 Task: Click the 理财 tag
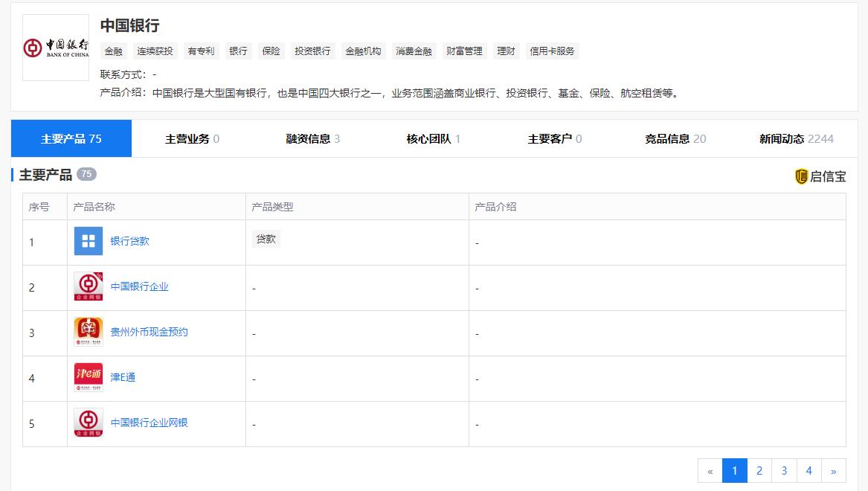506,51
